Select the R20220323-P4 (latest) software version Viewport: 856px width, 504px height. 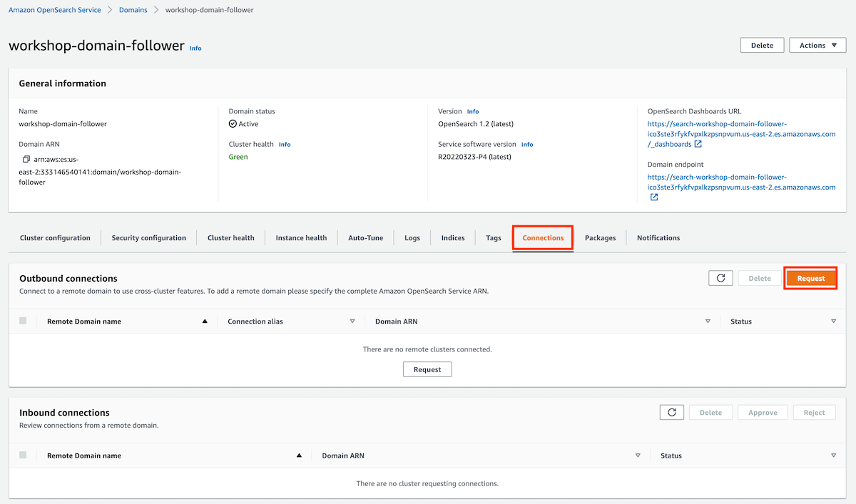pos(474,157)
